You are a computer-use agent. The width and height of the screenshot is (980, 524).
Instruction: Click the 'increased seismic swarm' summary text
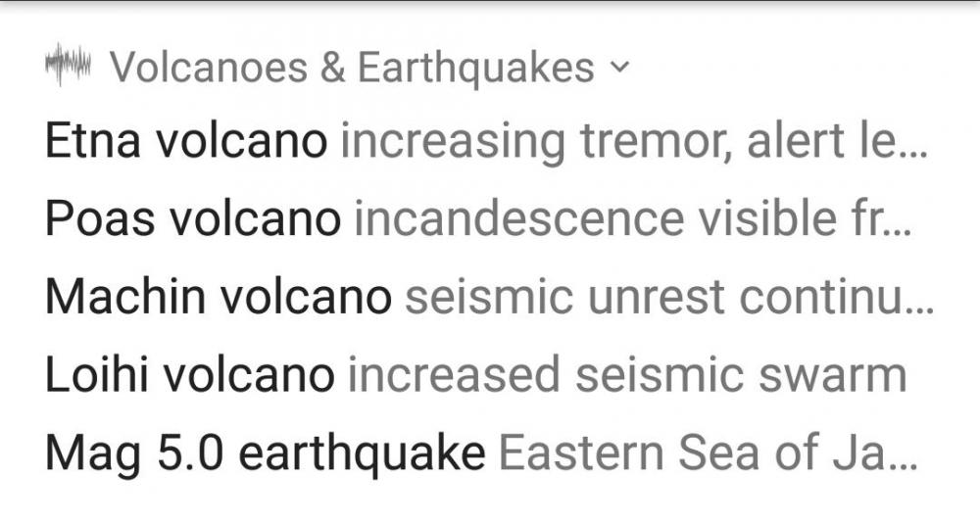pyautogui.click(x=626, y=375)
